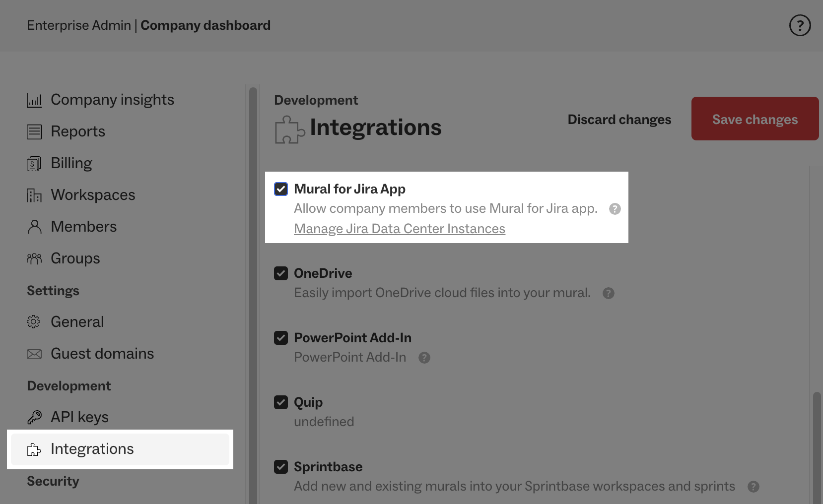The width and height of the screenshot is (823, 504).
Task: Click the help question mark in top bar
Action: [800, 25]
